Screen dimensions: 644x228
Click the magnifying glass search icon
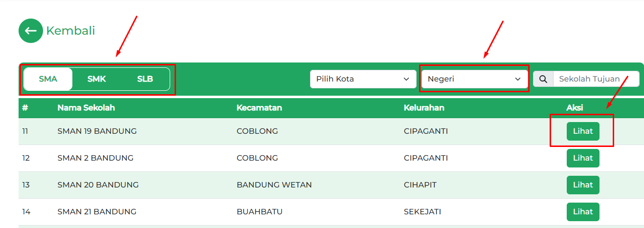(x=543, y=79)
